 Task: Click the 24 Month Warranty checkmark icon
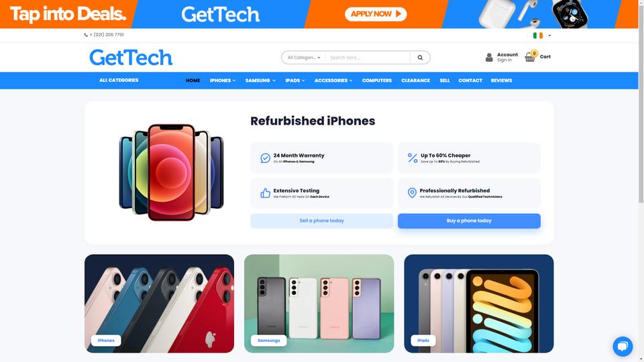266,158
